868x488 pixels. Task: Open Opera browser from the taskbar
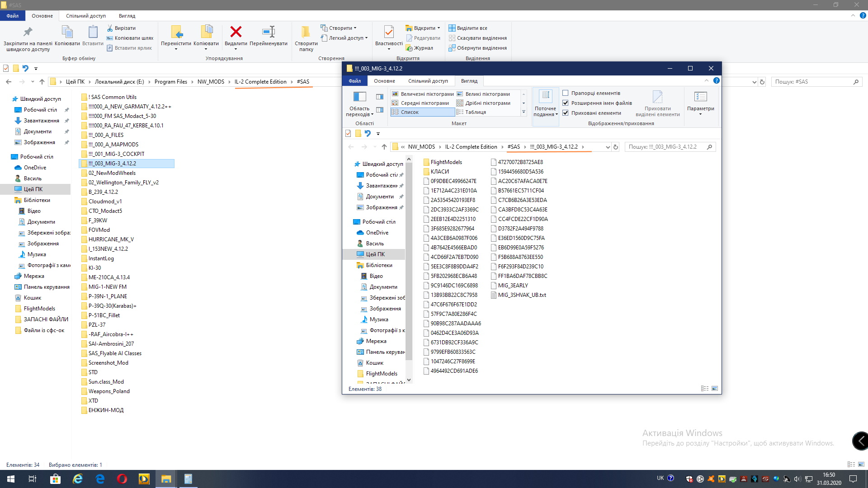[x=122, y=479]
